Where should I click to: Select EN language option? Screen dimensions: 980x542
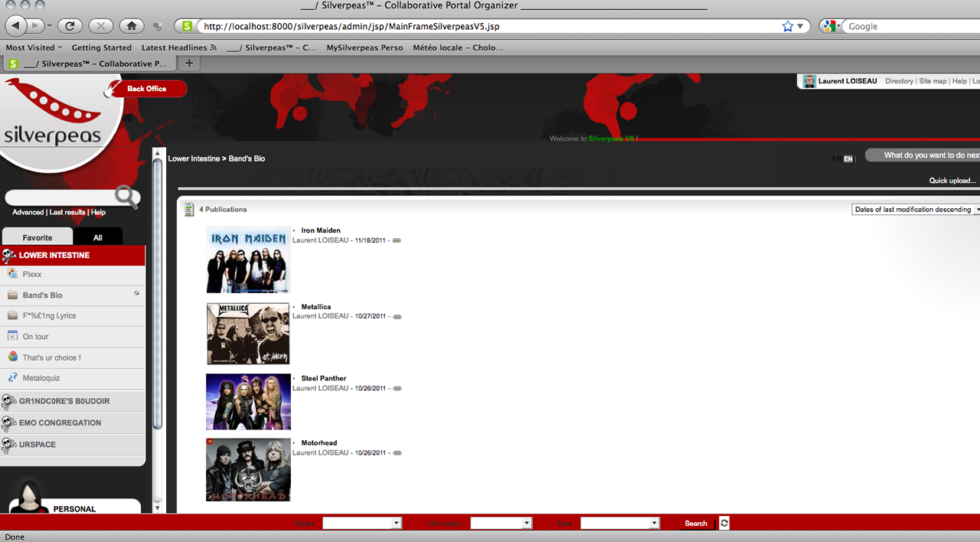click(x=848, y=159)
